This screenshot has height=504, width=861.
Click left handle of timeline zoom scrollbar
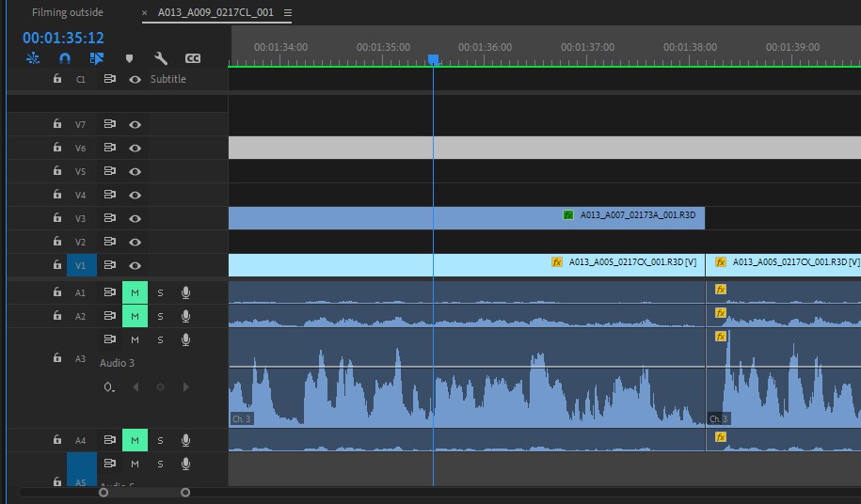click(104, 493)
